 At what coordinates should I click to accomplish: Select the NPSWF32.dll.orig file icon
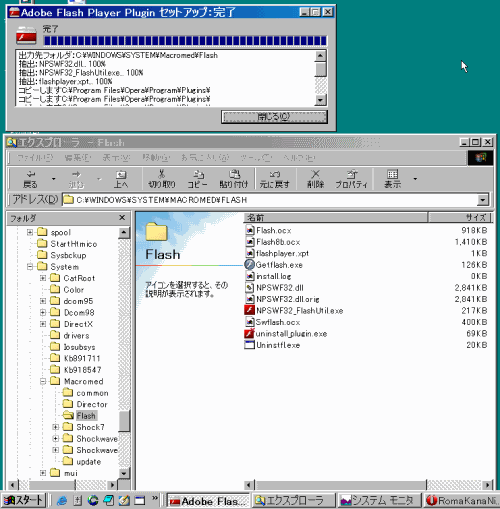(250, 299)
